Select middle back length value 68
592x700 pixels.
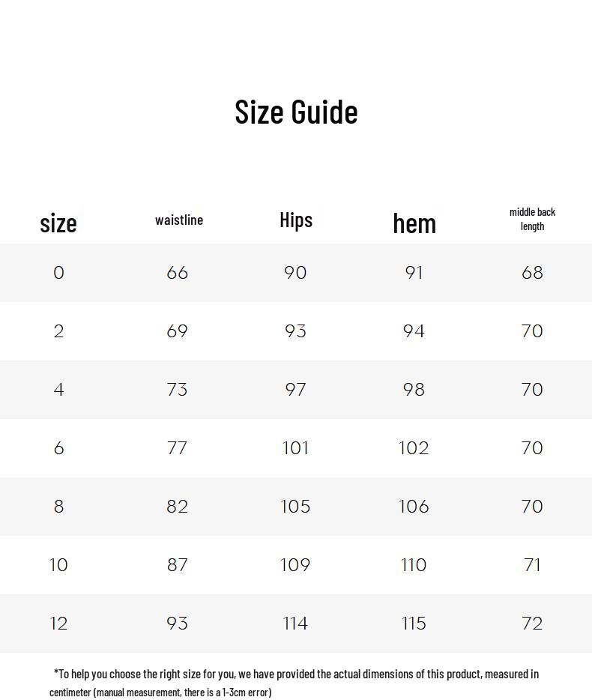coord(532,273)
